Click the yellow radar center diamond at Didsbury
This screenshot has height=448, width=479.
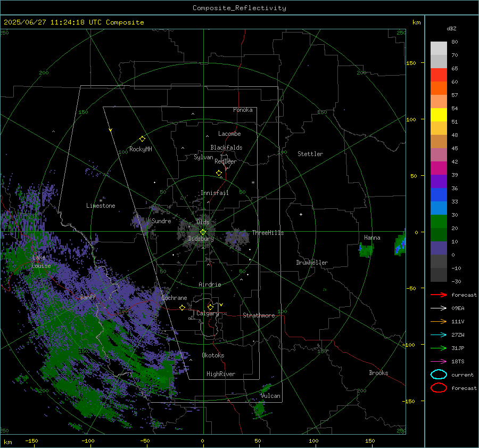click(203, 232)
